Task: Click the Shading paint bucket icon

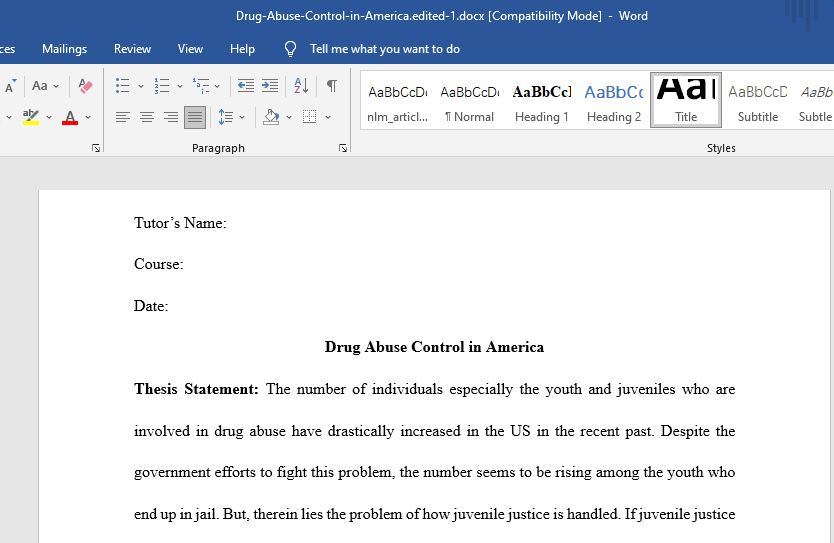Action: pos(271,117)
